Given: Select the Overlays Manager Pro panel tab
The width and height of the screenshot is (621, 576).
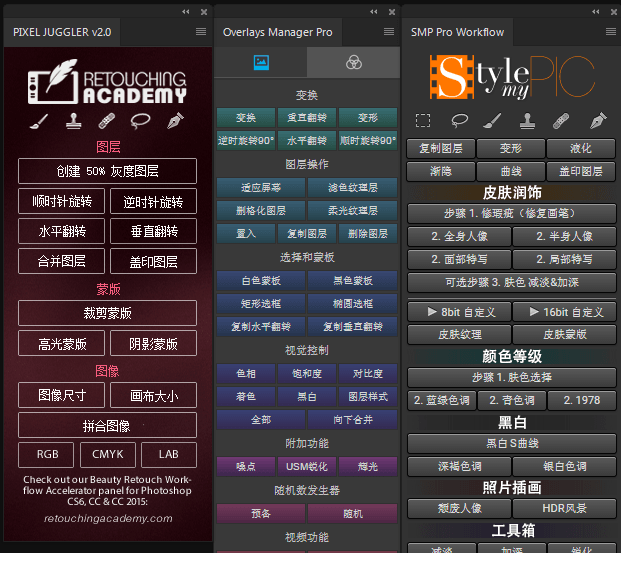Looking at the screenshot, I should point(278,32).
